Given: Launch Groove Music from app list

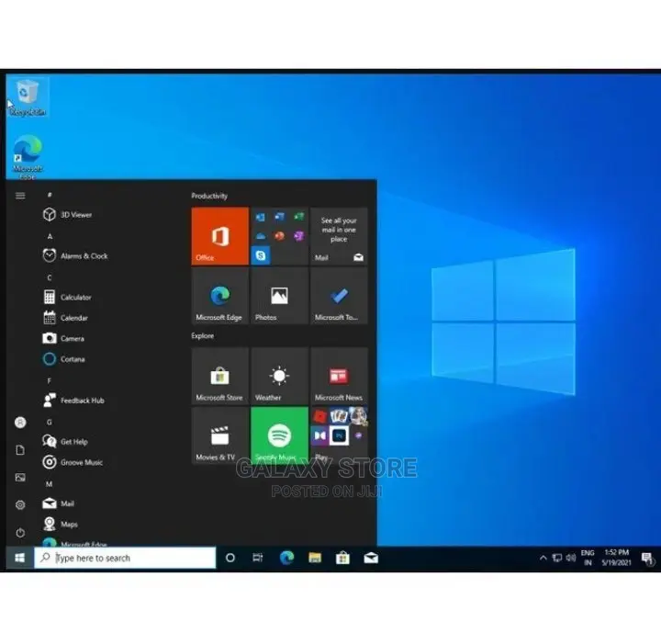Looking at the screenshot, I should click(x=73, y=463).
